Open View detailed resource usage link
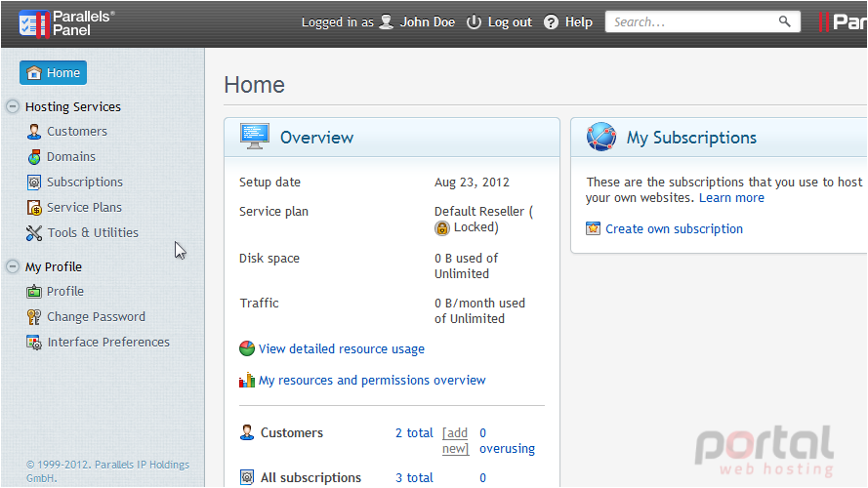The height and width of the screenshot is (488, 868). pos(342,349)
